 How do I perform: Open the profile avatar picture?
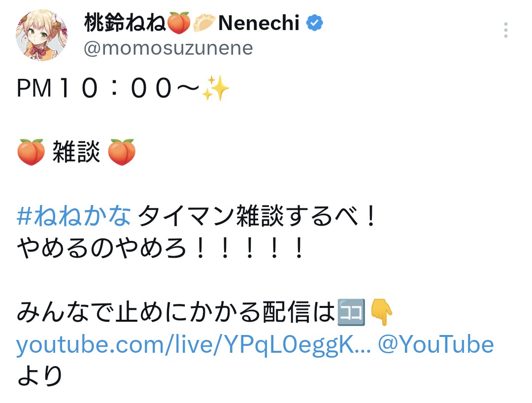click(x=42, y=34)
